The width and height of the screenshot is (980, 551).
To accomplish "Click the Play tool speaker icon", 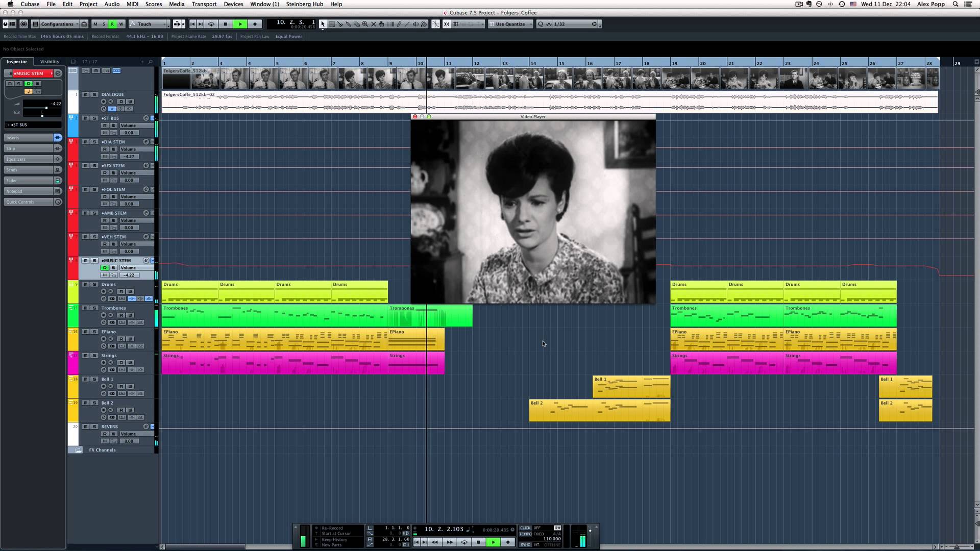I will (415, 24).
